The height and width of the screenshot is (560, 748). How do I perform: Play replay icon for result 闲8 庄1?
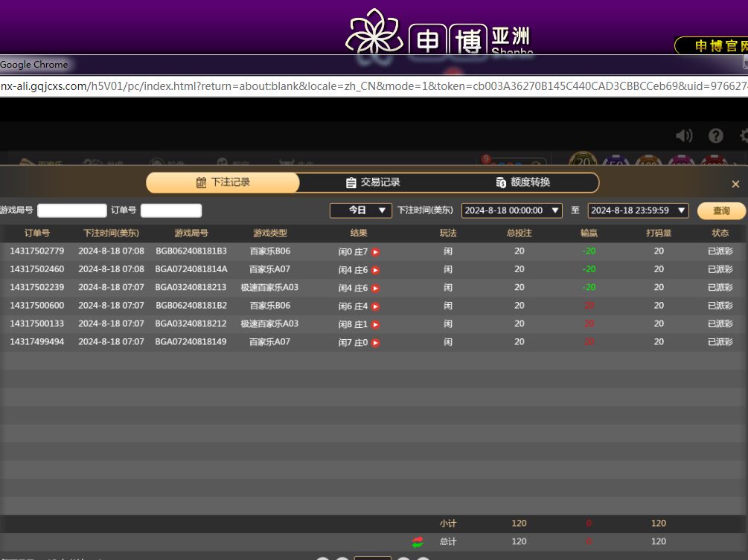point(376,325)
